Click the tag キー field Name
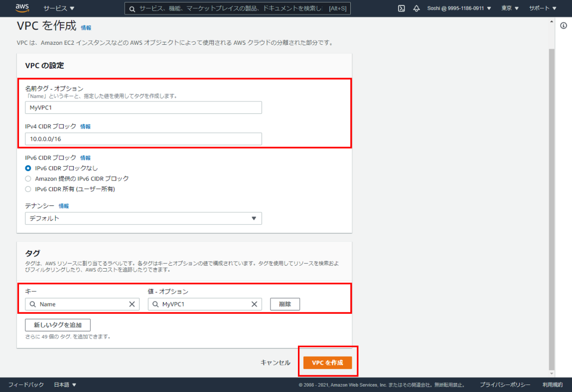The width and height of the screenshot is (572, 392). (82, 304)
